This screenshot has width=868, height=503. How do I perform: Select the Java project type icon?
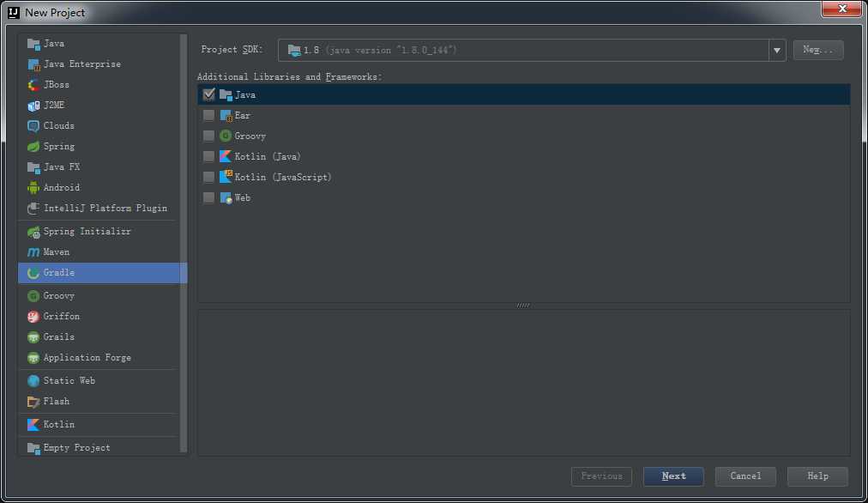pos(33,44)
